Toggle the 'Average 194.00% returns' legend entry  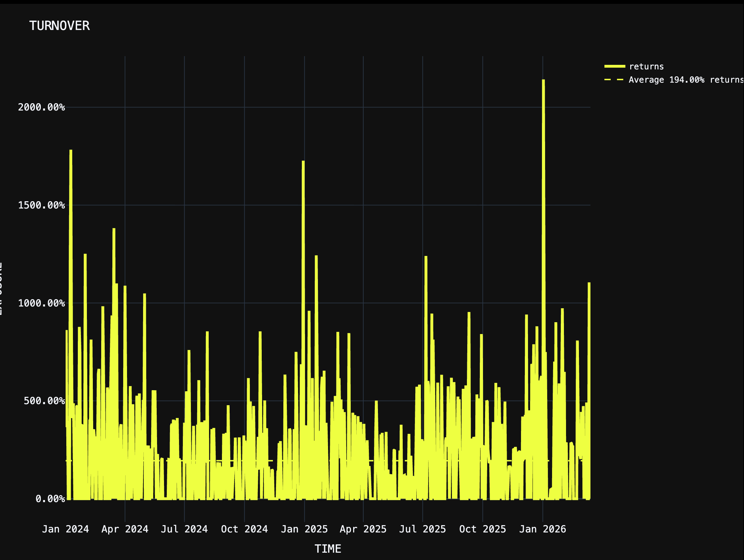click(x=685, y=80)
